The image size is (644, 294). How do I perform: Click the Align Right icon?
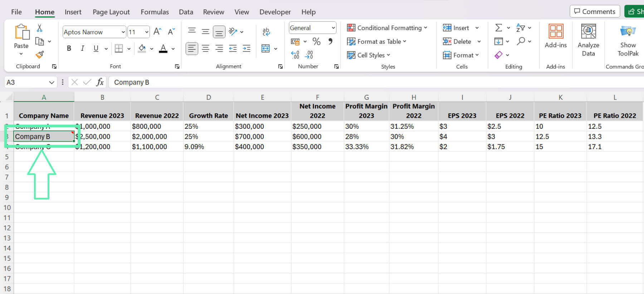(219, 48)
